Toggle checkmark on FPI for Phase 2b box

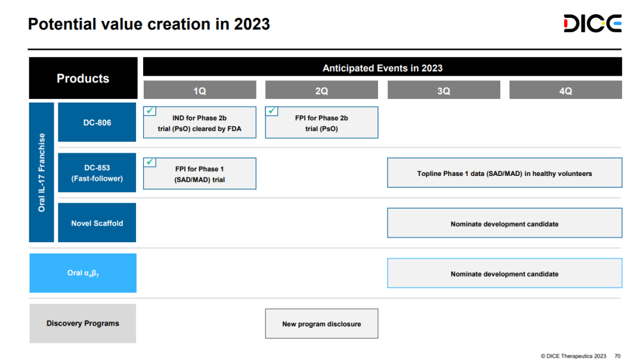pos(272,112)
